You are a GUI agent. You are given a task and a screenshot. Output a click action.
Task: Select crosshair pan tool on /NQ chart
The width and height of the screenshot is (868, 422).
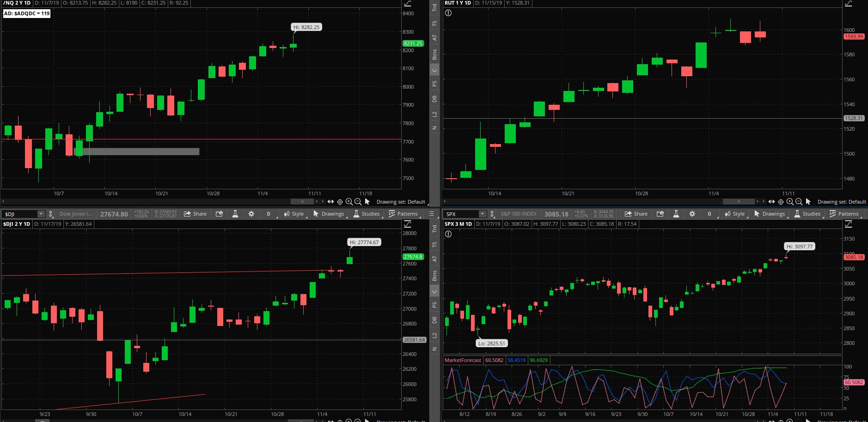340,202
